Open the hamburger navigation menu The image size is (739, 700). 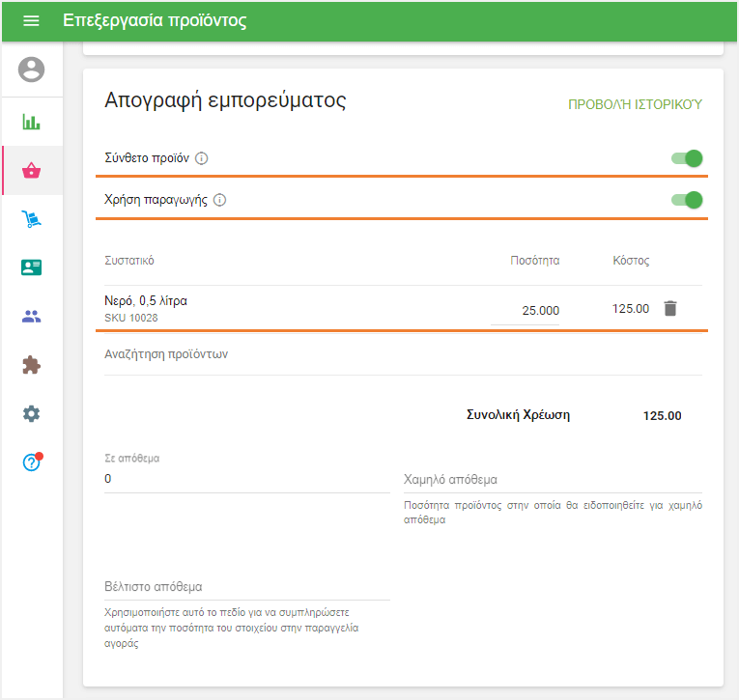click(x=31, y=21)
